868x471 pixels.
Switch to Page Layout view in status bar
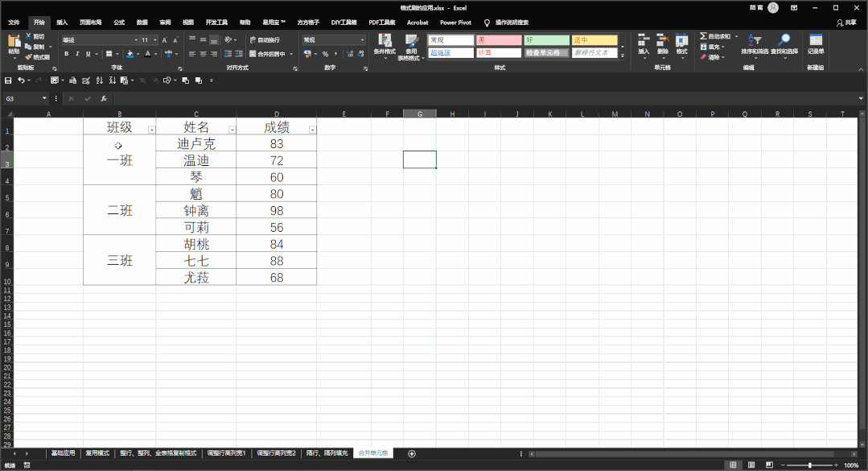[751, 465]
